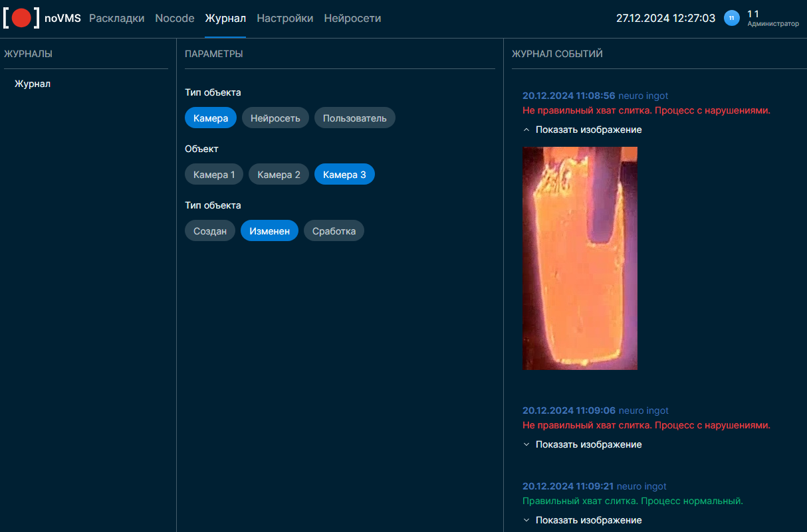Toggle the Камера 1 filter chip
This screenshot has height=532, width=807.
click(214, 175)
